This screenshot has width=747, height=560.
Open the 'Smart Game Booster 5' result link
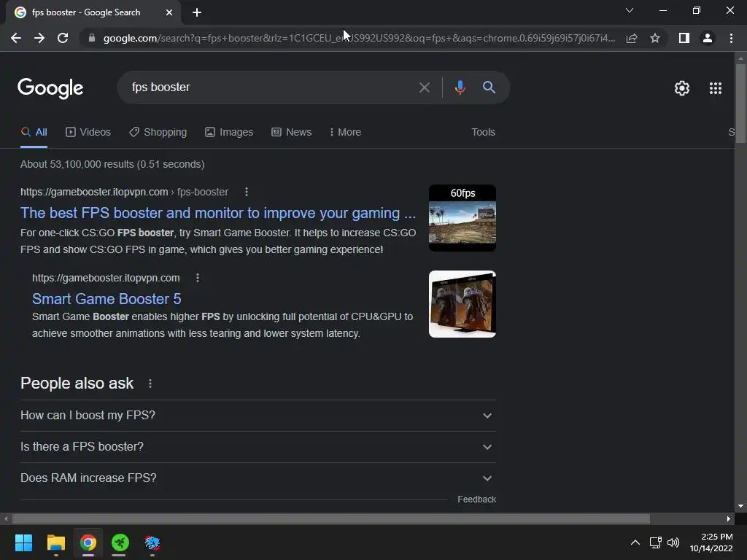tap(107, 299)
